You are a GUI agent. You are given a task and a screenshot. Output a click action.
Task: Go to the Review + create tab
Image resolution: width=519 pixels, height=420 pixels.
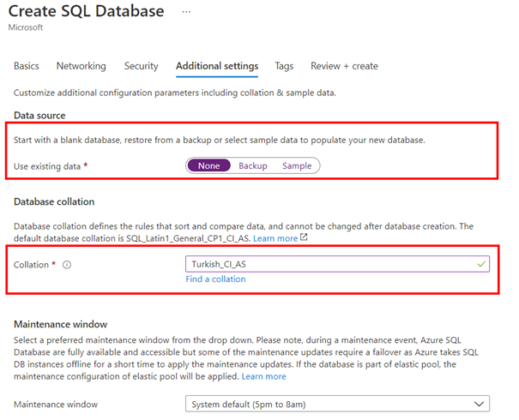point(344,66)
